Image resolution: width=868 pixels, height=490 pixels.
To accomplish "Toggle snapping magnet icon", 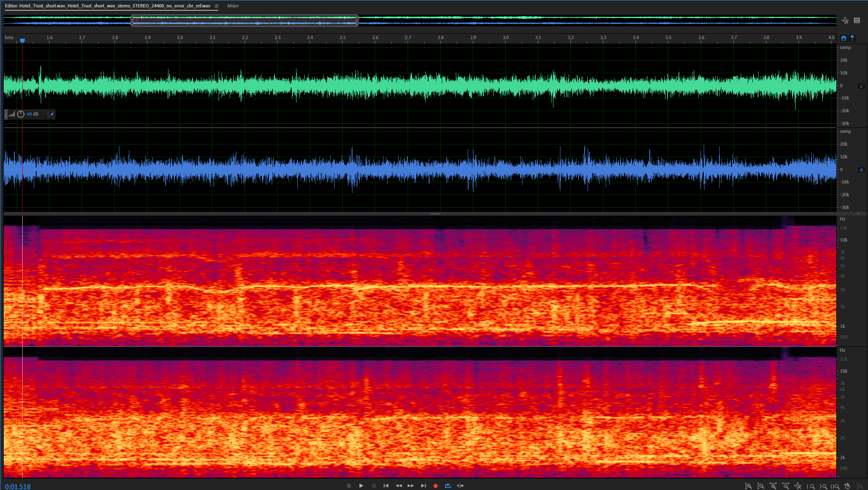I will (844, 38).
